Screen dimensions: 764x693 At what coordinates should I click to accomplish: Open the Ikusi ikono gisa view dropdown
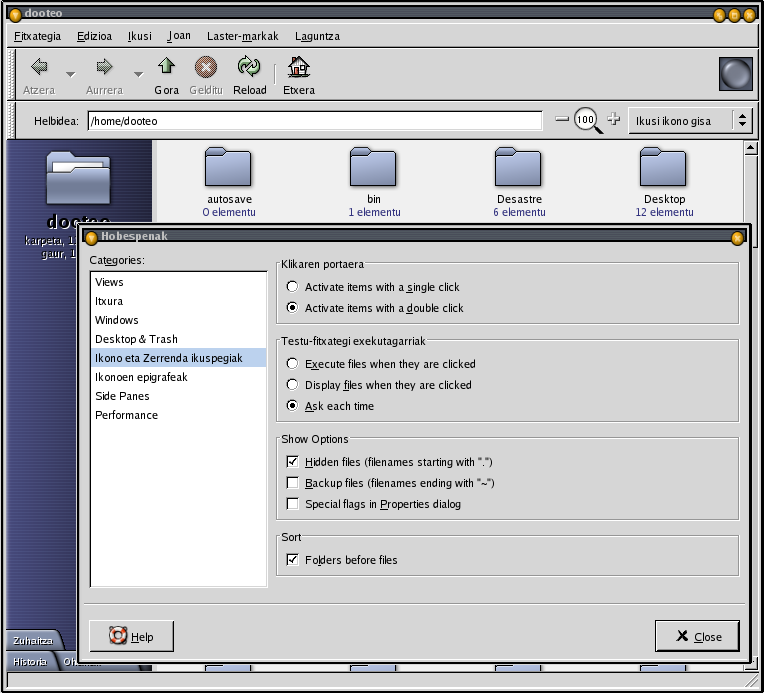point(690,121)
